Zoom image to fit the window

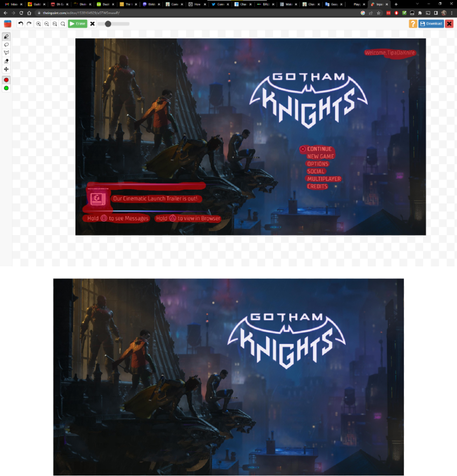pyautogui.click(x=63, y=24)
